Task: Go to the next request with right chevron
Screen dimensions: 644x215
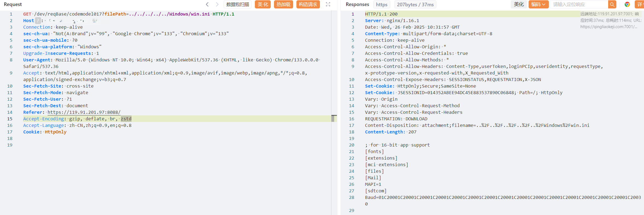Action: coord(217,4)
